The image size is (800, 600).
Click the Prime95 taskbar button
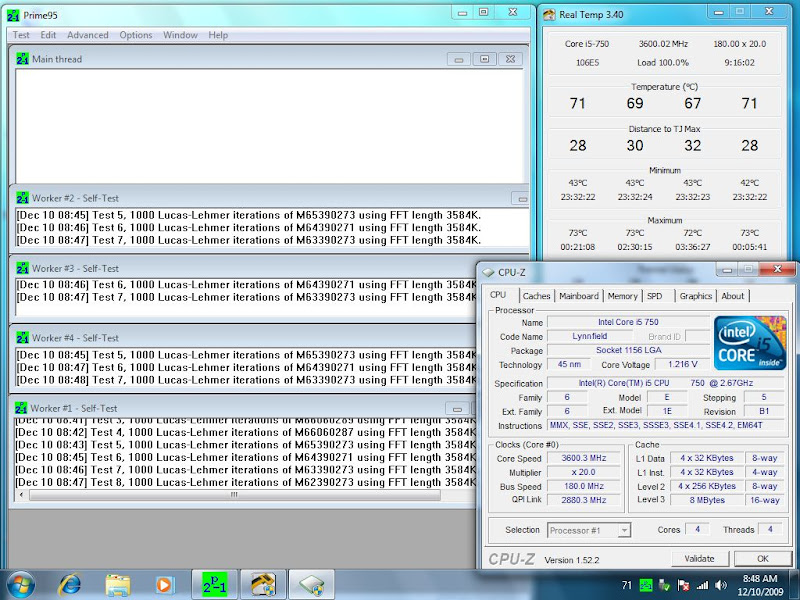[x=215, y=583]
